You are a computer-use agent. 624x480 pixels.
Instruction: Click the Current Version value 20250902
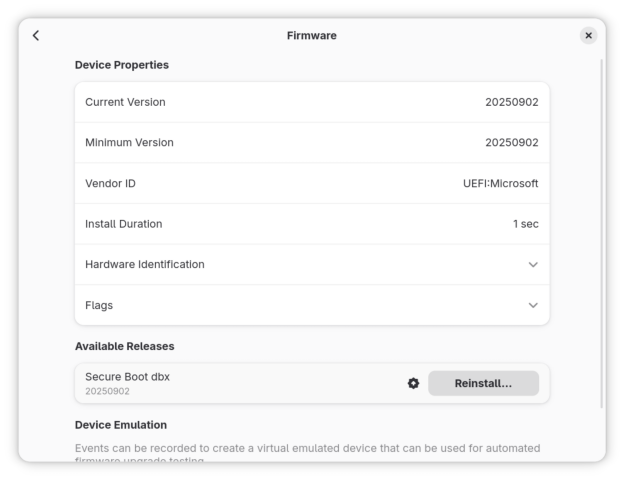(x=511, y=102)
